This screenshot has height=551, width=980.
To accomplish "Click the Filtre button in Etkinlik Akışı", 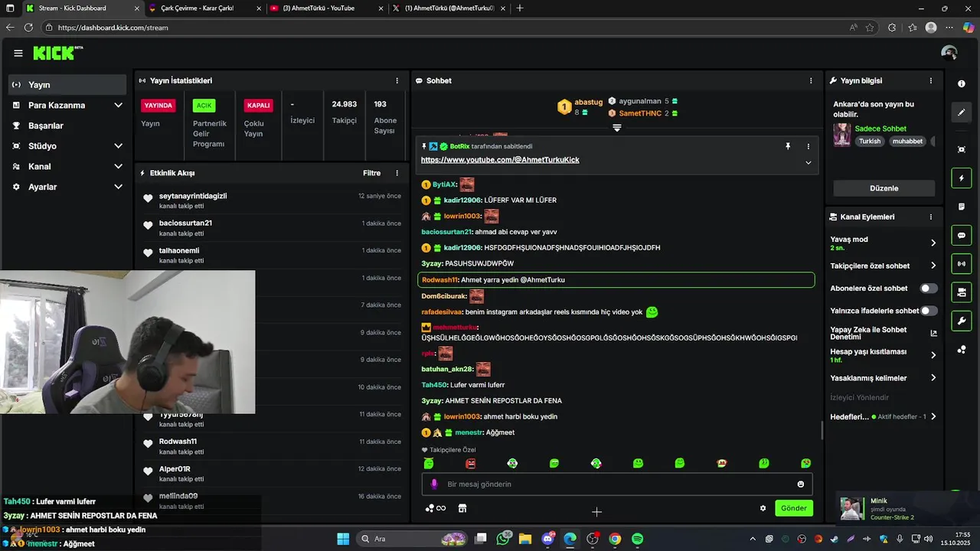I will tap(371, 173).
